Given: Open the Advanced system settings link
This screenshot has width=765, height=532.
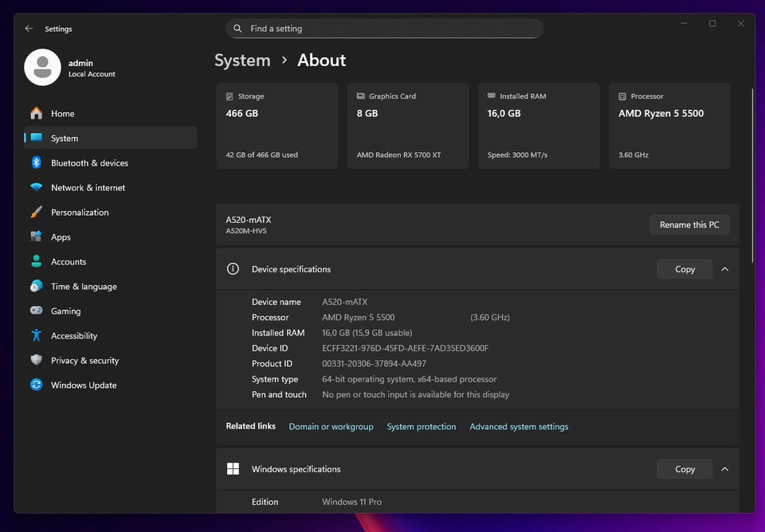Looking at the screenshot, I should tap(519, 427).
